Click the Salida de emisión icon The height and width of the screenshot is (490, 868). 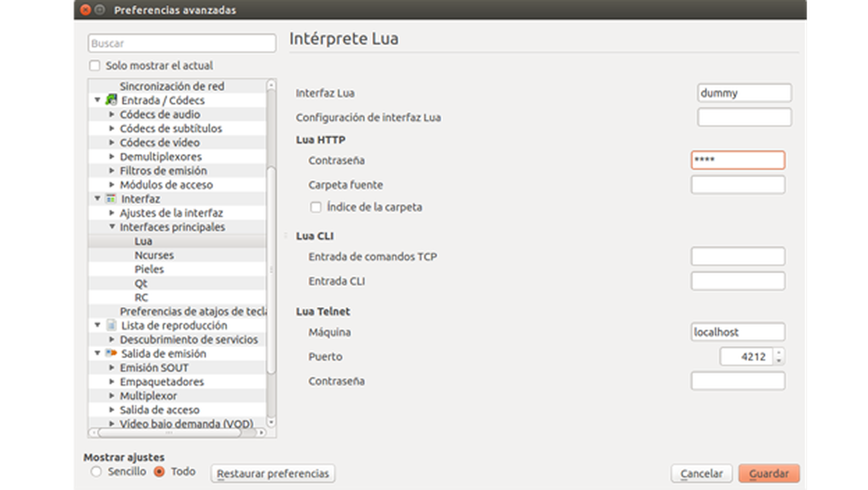click(111, 353)
